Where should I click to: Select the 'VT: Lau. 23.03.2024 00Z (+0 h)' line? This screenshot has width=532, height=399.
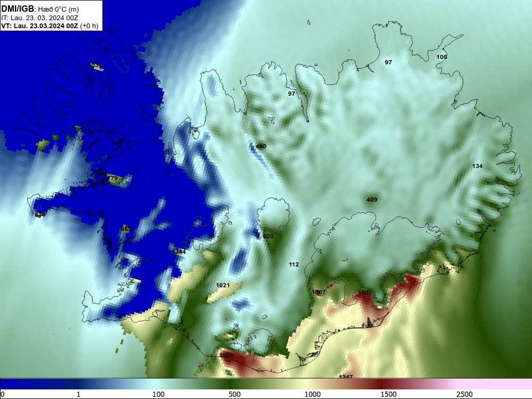coord(49,26)
